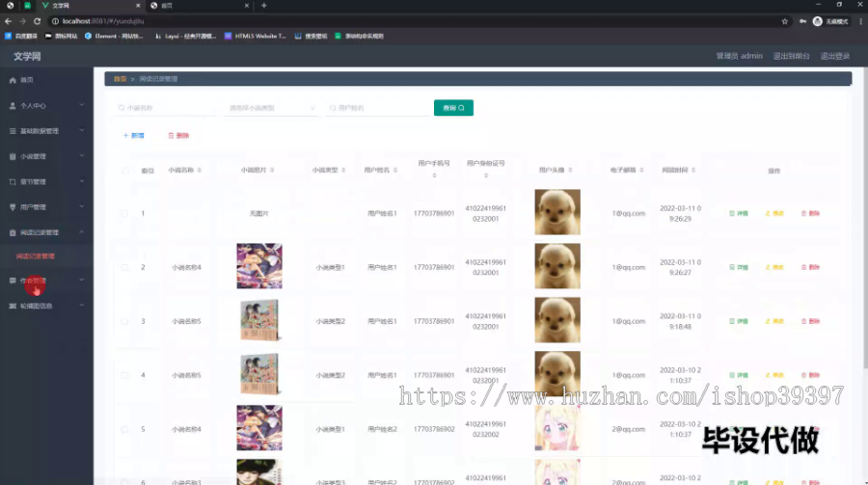Click 删除 delete for row 3
The image size is (868, 485).
point(810,321)
